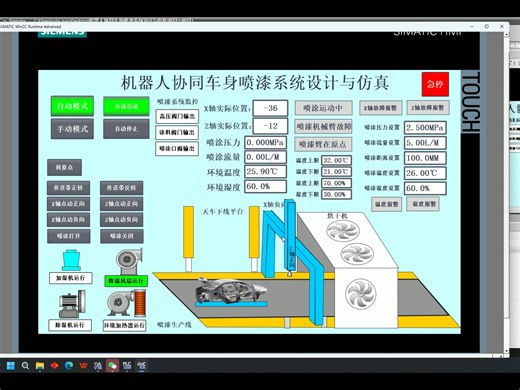Click the 喷涂口阀输出 indicator
520x390 pixels.
[x=177, y=149]
